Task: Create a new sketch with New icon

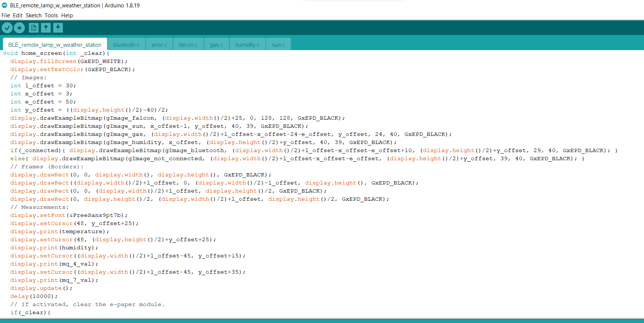Action: pos(34,28)
